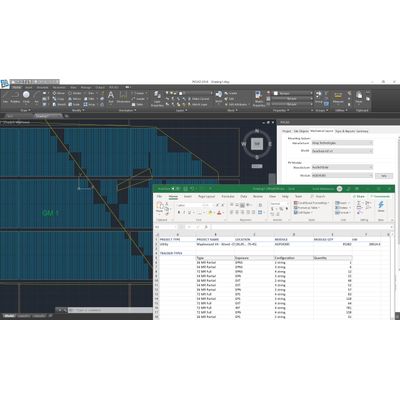Switch to Annotate ribbon tab
Image resolution: width=400 pixels, height=400 pixels.
(x=42, y=87)
